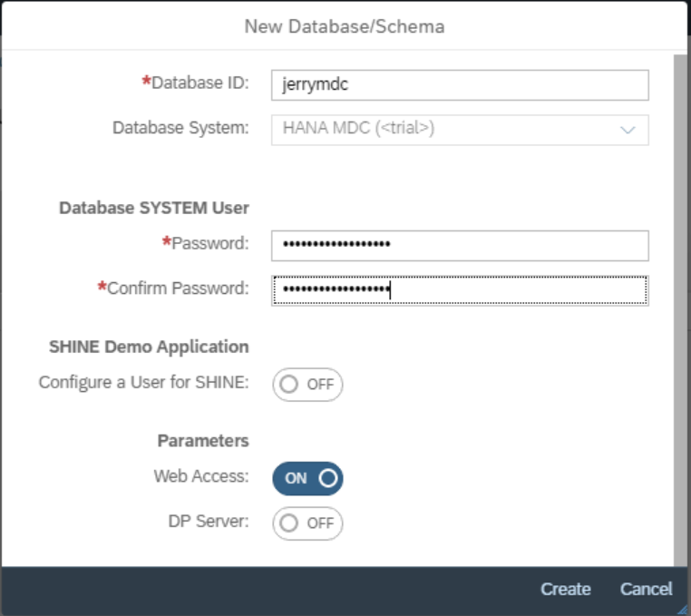
Task: Click the dialog resize handle icon
Action: tap(682, 609)
